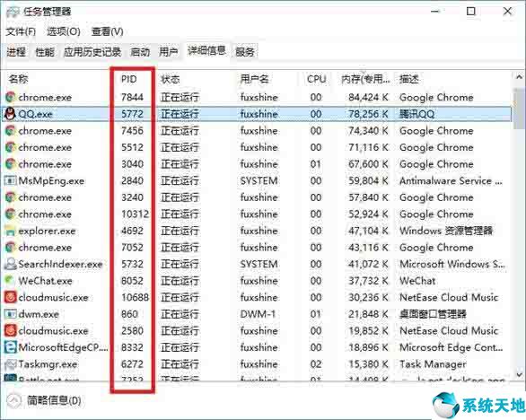
Task: Click the vertical scrollbar thumb
Action: [519, 108]
